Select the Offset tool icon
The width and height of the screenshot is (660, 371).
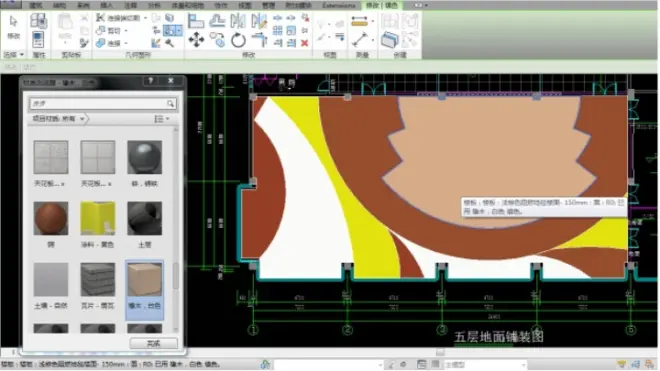coord(217,20)
